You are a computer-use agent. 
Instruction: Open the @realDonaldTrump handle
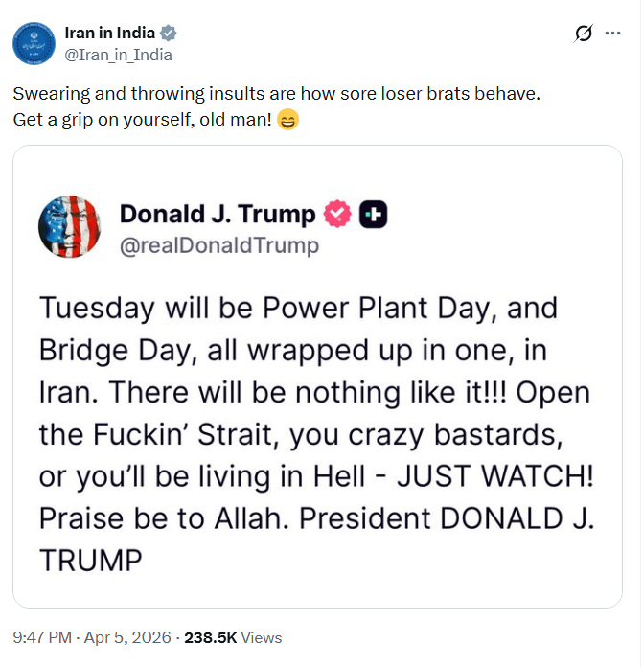(x=219, y=245)
